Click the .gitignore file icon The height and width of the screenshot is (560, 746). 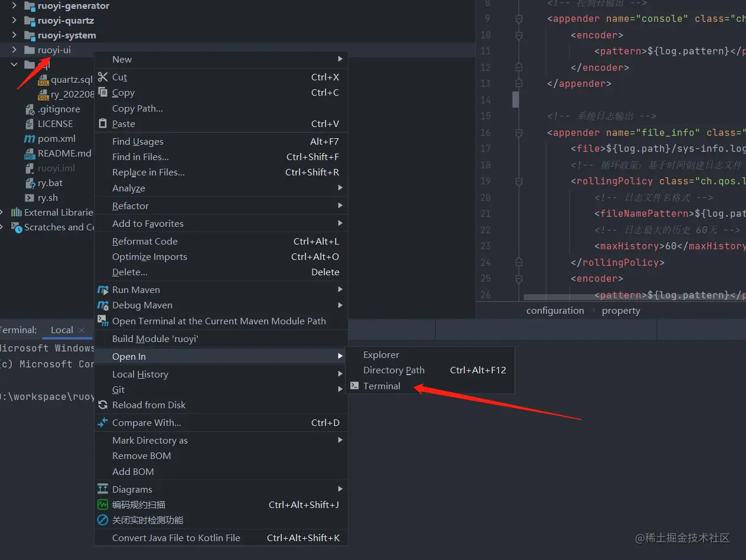click(x=30, y=109)
